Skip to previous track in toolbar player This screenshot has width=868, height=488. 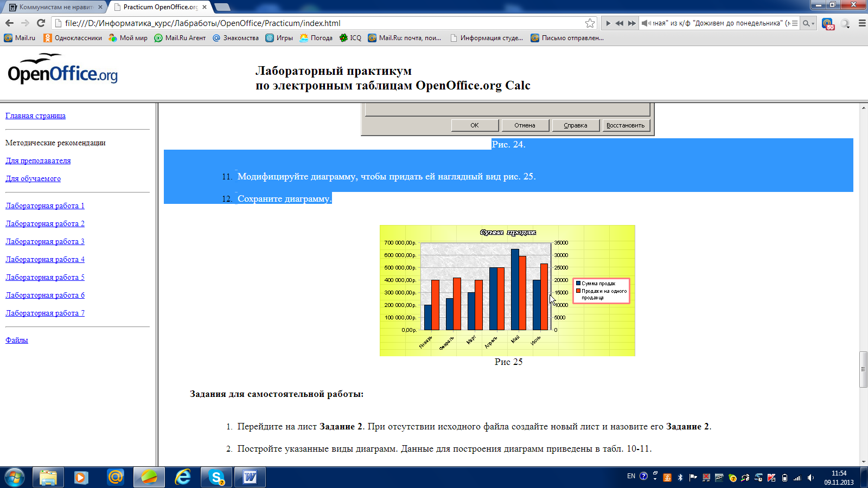pyautogui.click(x=620, y=23)
